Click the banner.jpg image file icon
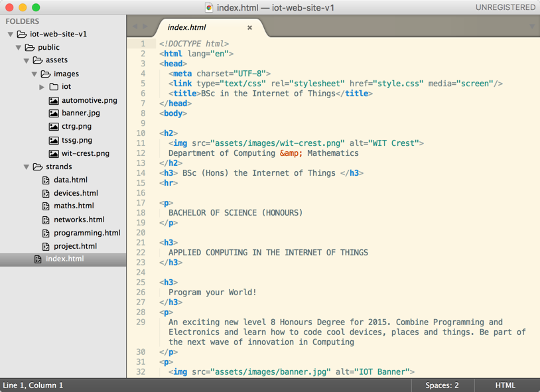 pos(54,113)
